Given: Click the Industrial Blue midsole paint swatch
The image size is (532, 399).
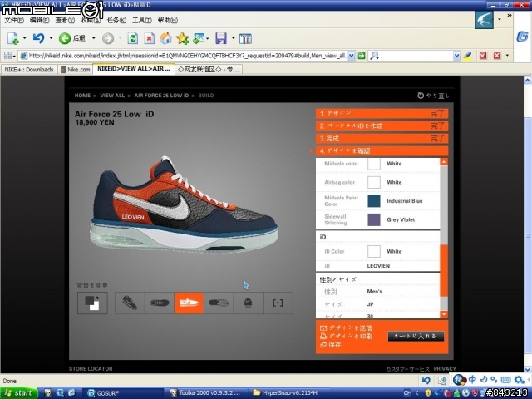Looking at the screenshot, I should (x=374, y=201).
